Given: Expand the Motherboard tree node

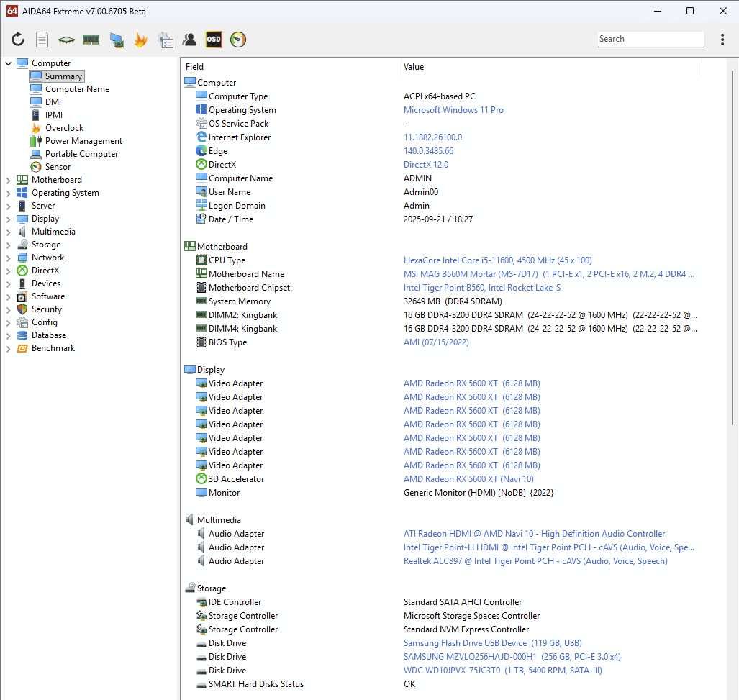Looking at the screenshot, I should click(8, 180).
